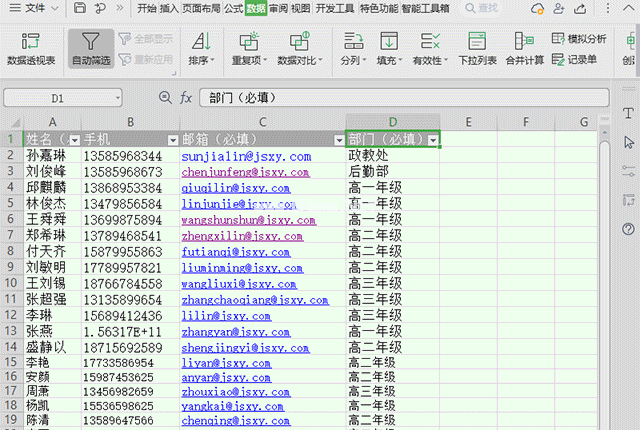640x430 pixels.
Task: Click 重新应用 reapply filter icon
Action: tap(125, 60)
